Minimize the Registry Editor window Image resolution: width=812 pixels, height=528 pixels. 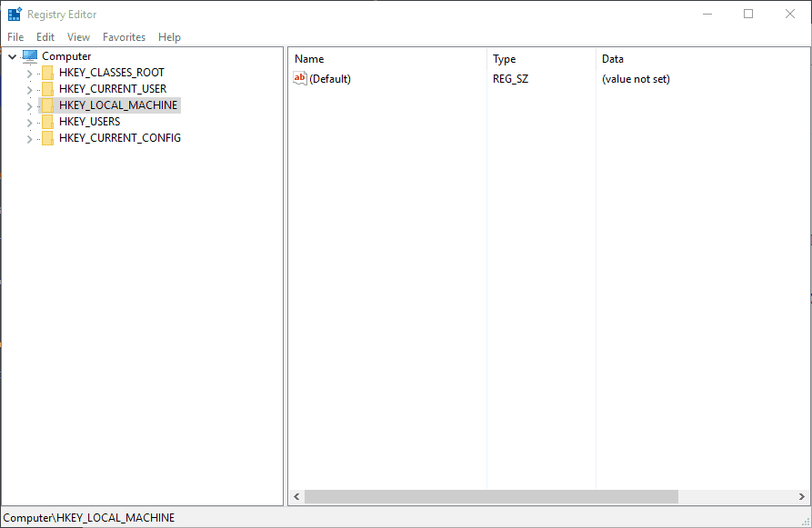[x=707, y=14]
